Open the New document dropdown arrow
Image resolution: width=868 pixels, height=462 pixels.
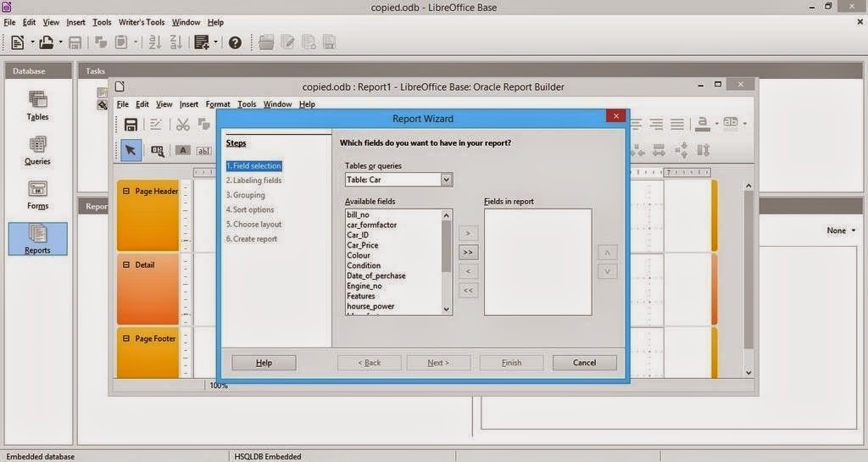click(32, 42)
